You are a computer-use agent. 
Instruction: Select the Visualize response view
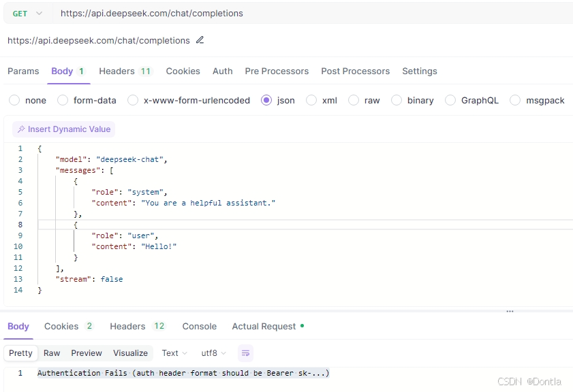130,353
